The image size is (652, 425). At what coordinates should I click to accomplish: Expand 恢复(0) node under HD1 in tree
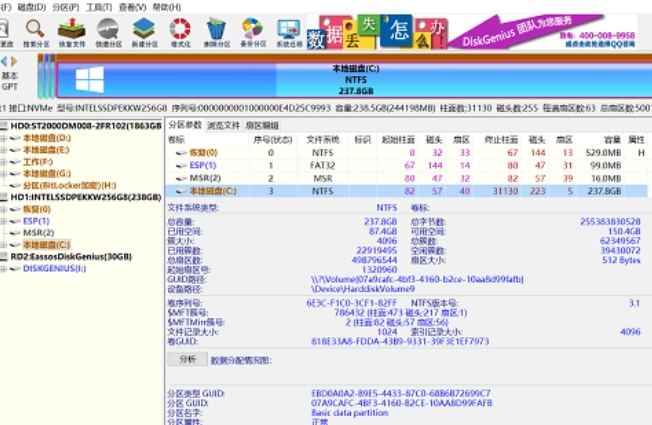point(3,209)
